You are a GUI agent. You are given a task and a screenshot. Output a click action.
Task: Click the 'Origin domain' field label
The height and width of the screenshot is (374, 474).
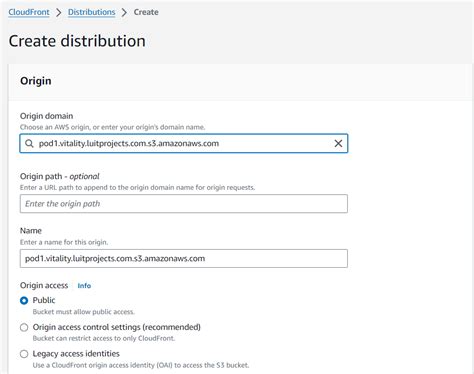[46, 116]
